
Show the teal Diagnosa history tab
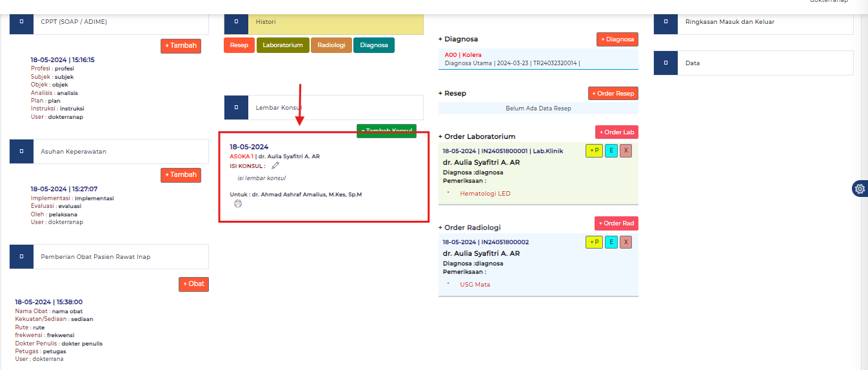tap(374, 45)
